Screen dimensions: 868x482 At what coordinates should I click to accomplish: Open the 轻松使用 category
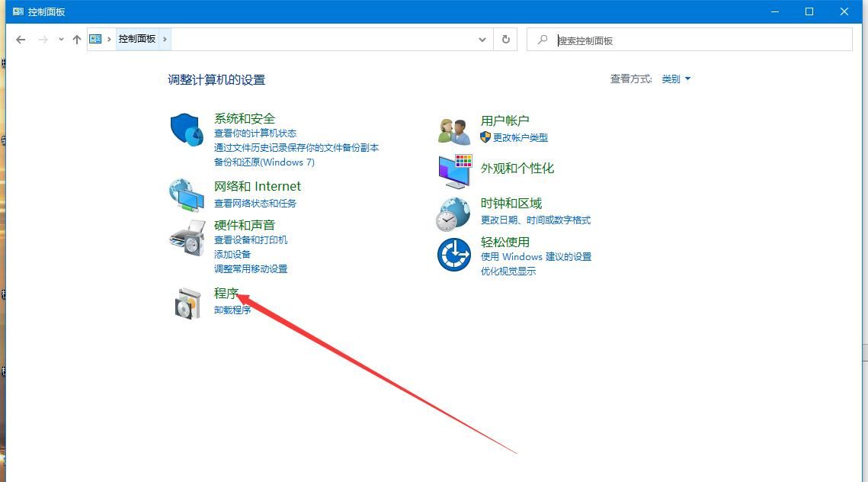[504, 242]
